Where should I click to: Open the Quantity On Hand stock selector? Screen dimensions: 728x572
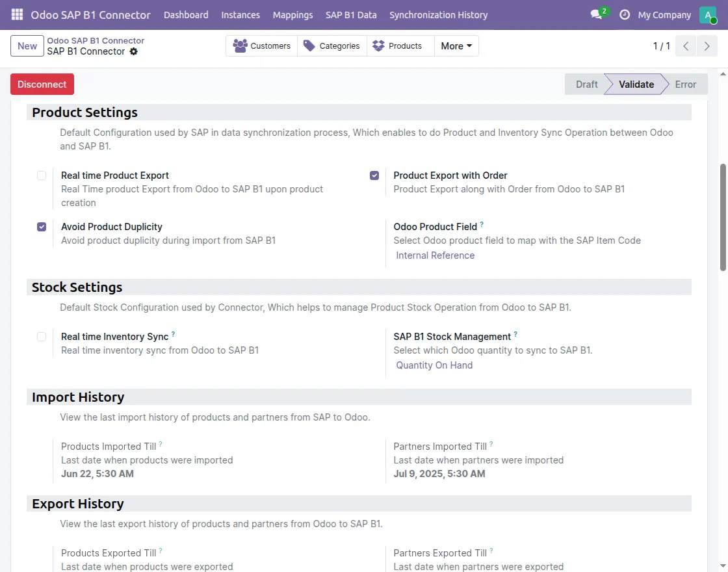434,365
